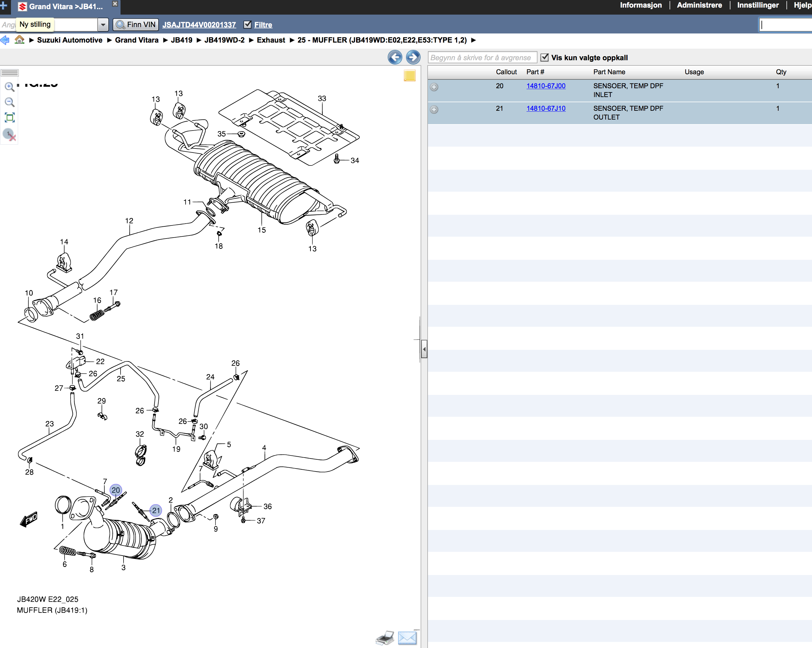Open the Ny stilling dropdown arrow
This screenshot has width=812, height=648.
103,24
